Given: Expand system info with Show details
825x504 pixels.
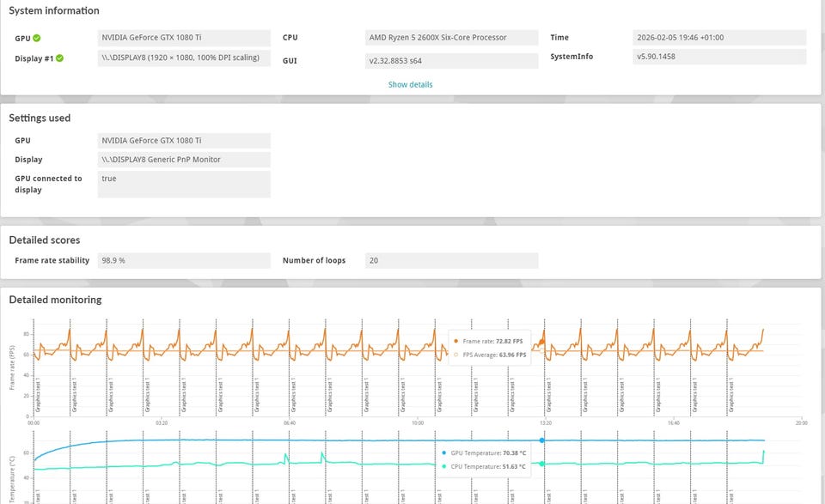Looking at the screenshot, I should pyautogui.click(x=410, y=85).
